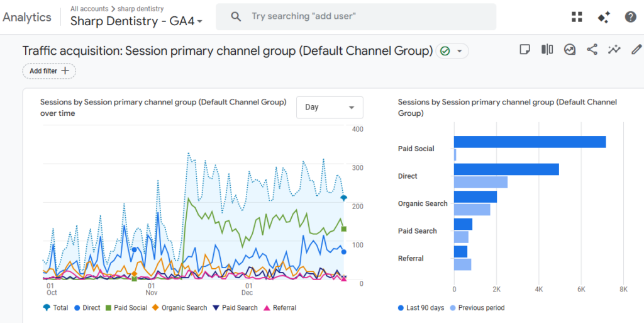
Task: Click the dark blue Paid Social bar
Action: pyautogui.click(x=530, y=142)
